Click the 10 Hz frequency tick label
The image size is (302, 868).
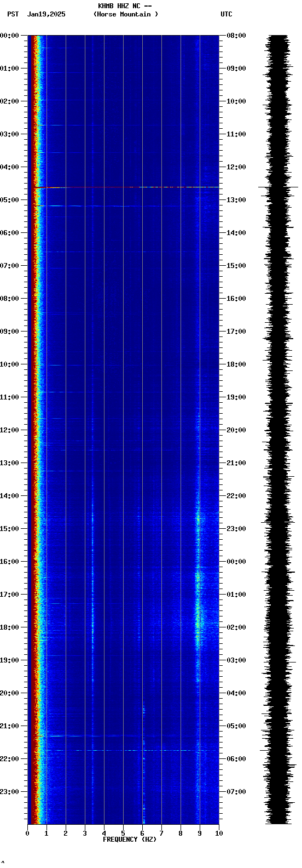219,833
